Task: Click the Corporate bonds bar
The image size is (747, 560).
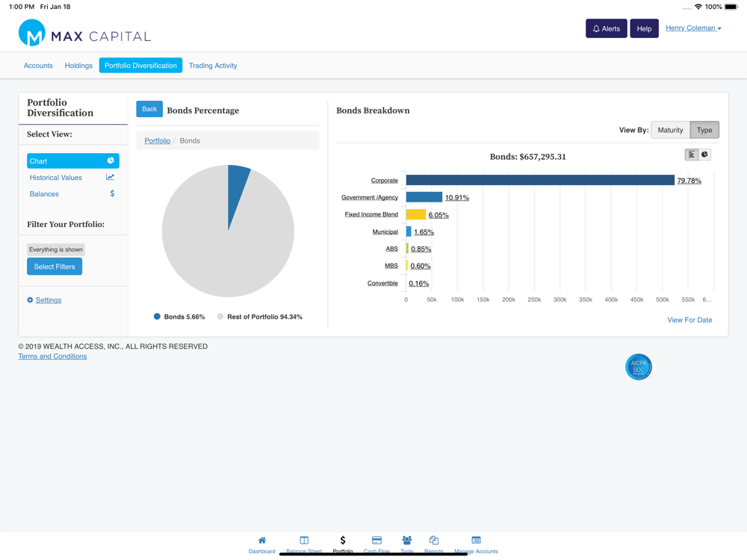Action: (540, 180)
